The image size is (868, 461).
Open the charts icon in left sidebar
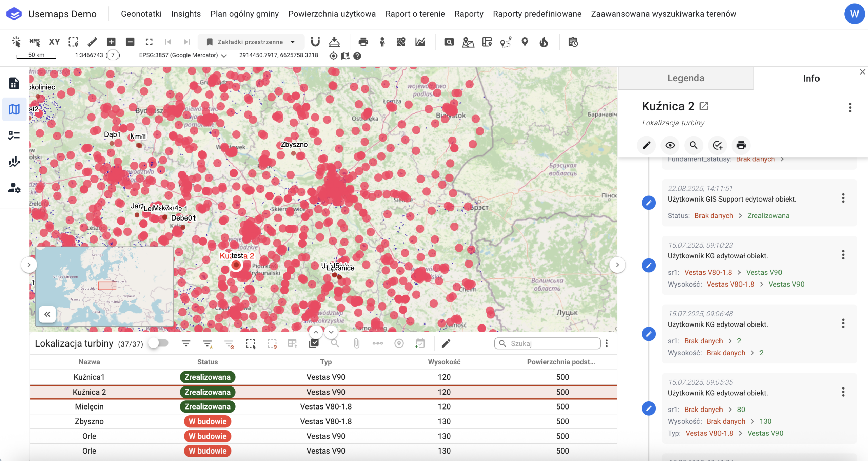[14, 162]
